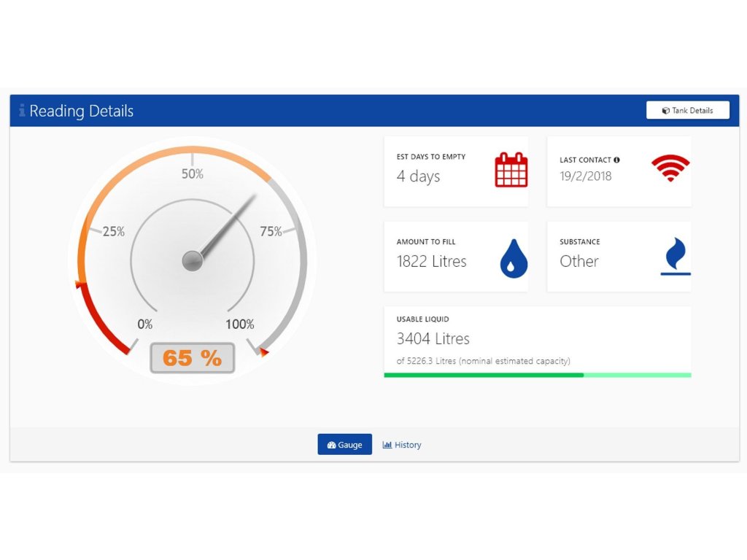This screenshot has height=560, width=747.
Task: Select the '4 days' estimate value
Action: click(x=418, y=176)
